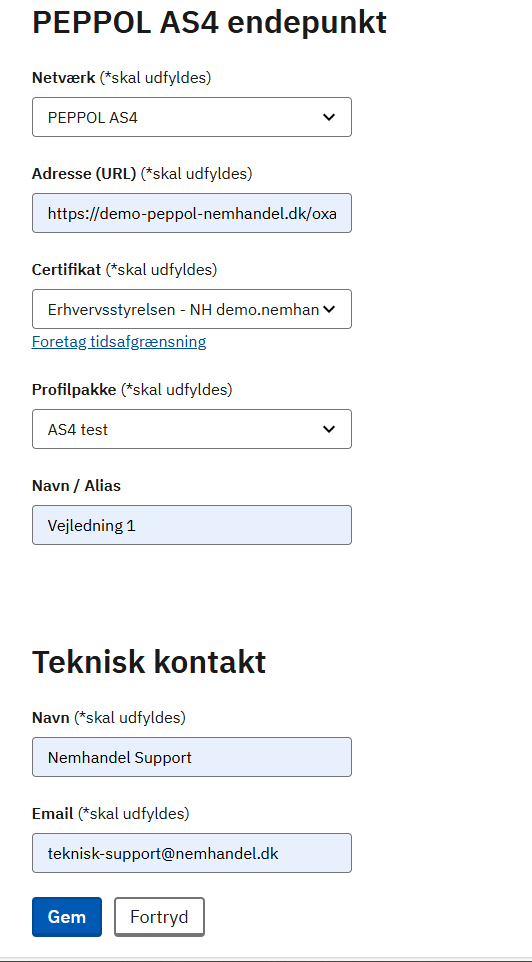Focus the Adresse (URL) input field
This screenshot has height=962, width=532.
click(x=191, y=213)
